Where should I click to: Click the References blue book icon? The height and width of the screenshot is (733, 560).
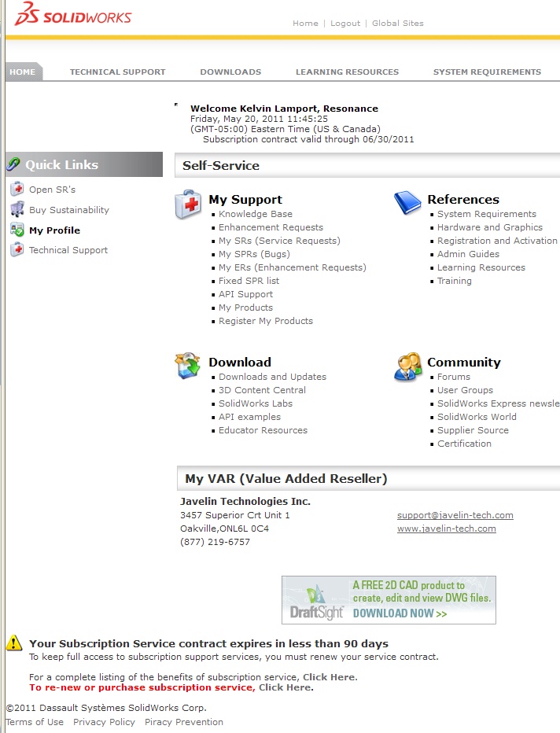tap(407, 203)
